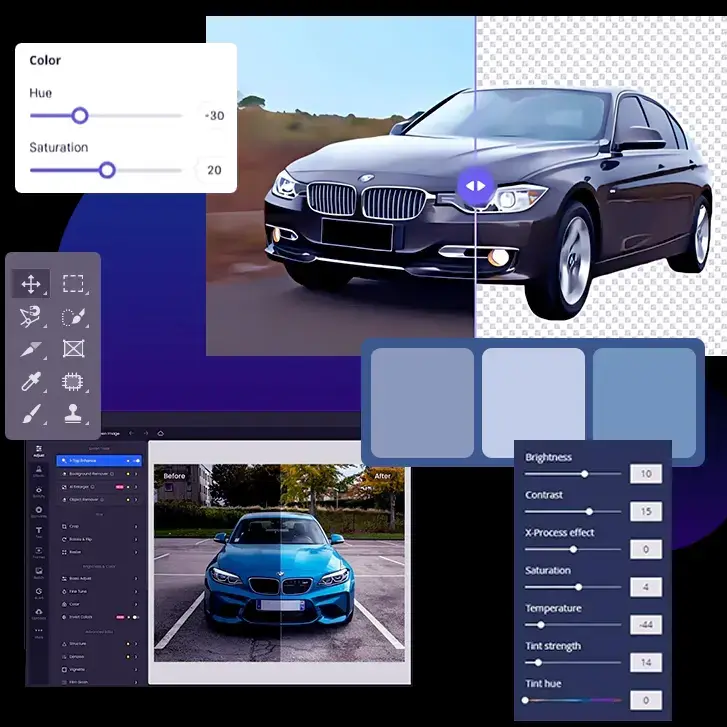Select the Move tool in tool palette
This screenshot has height=727, width=727.
pyautogui.click(x=31, y=284)
